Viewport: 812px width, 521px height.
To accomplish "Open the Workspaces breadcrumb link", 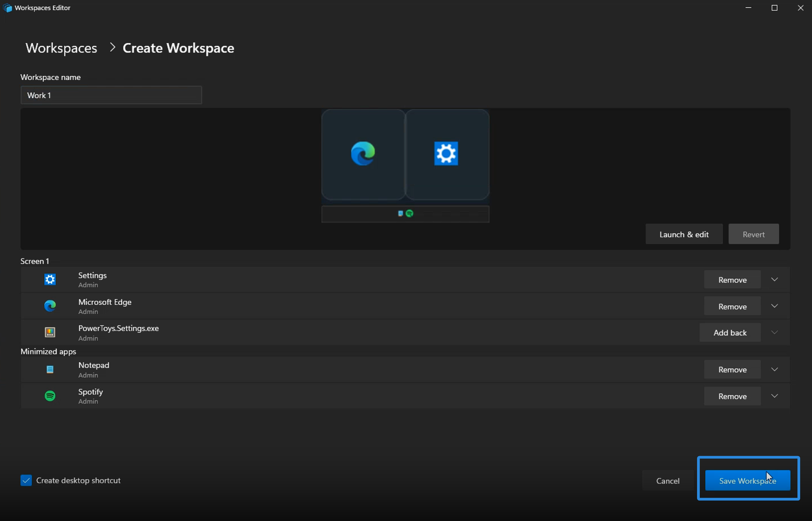I will pyautogui.click(x=61, y=48).
